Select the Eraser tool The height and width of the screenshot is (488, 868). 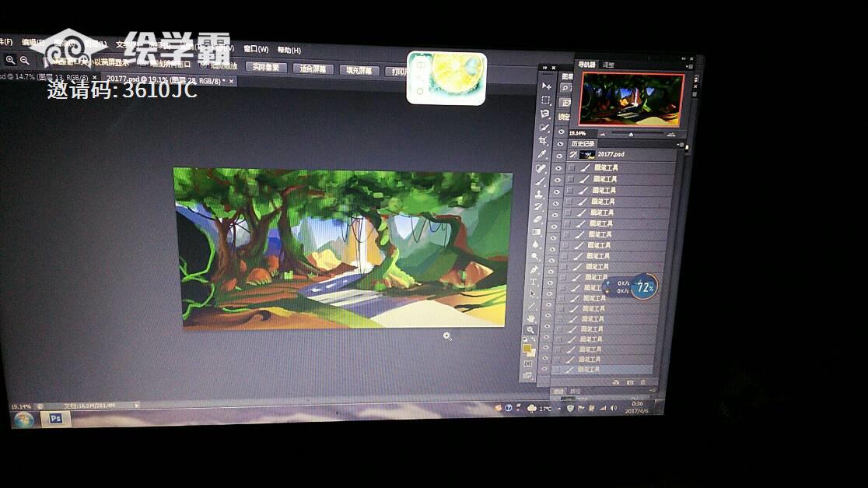click(537, 219)
